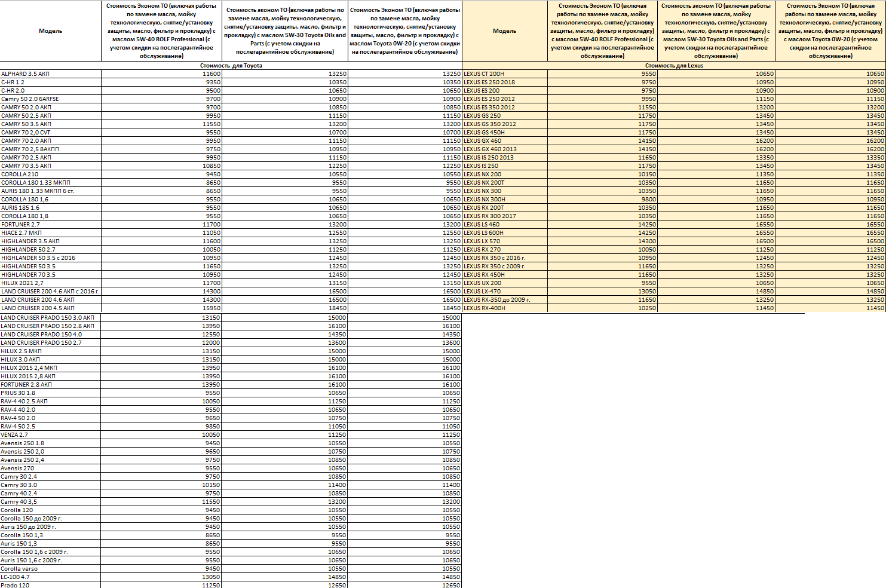Click the HIACE 2.7 МКП model cell
The width and height of the screenshot is (889, 588).
tap(51, 233)
